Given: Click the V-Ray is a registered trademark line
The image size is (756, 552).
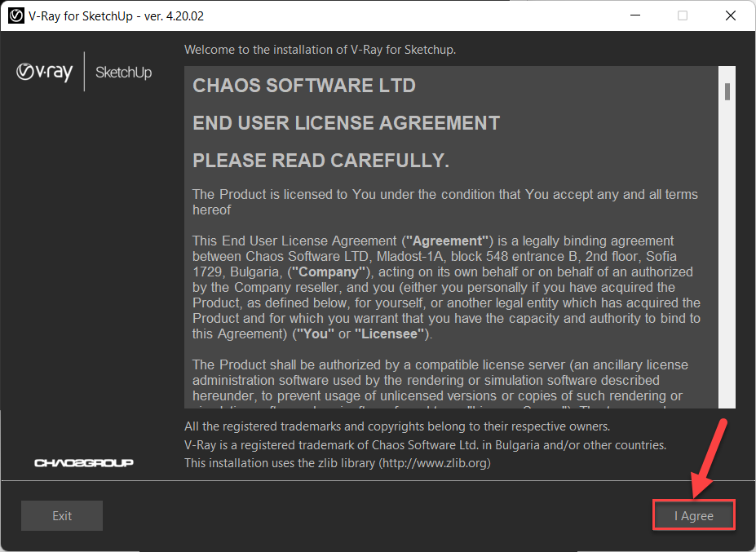Looking at the screenshot, I should (425, 444).
